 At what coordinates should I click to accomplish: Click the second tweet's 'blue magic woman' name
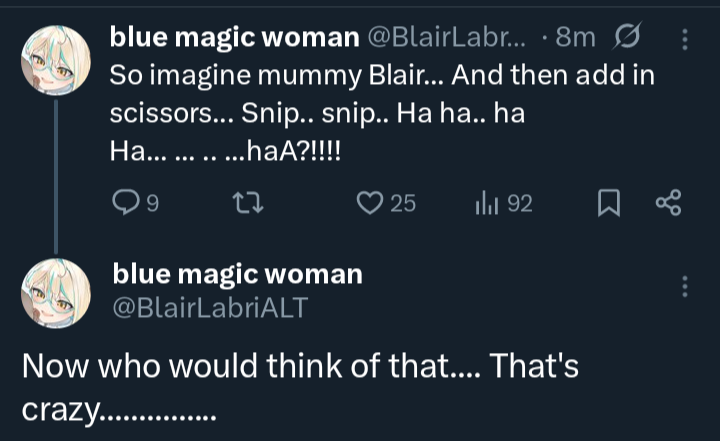click(x=237, y=274)
